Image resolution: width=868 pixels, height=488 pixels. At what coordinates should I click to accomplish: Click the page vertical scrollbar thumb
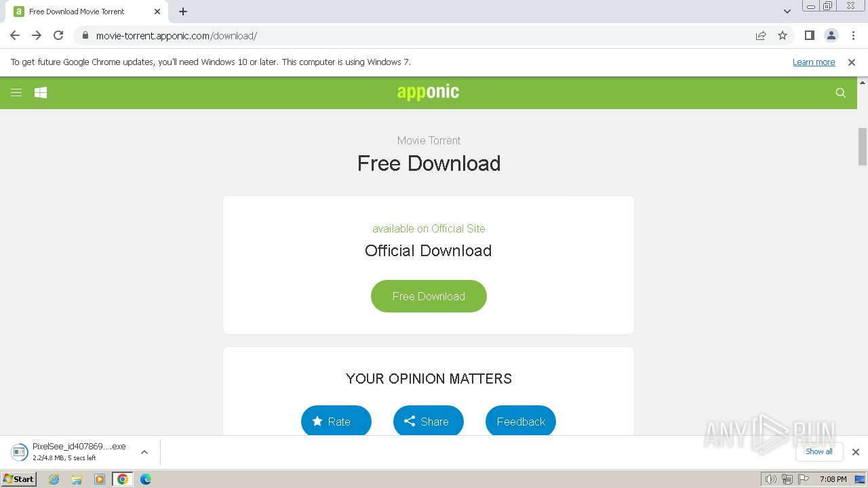pos(863,146)
